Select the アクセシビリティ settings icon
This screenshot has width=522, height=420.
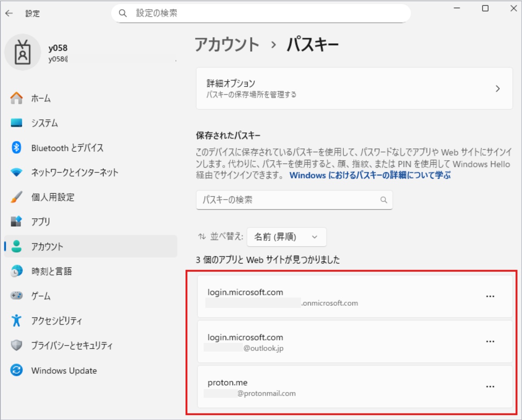tap(16, 321)
